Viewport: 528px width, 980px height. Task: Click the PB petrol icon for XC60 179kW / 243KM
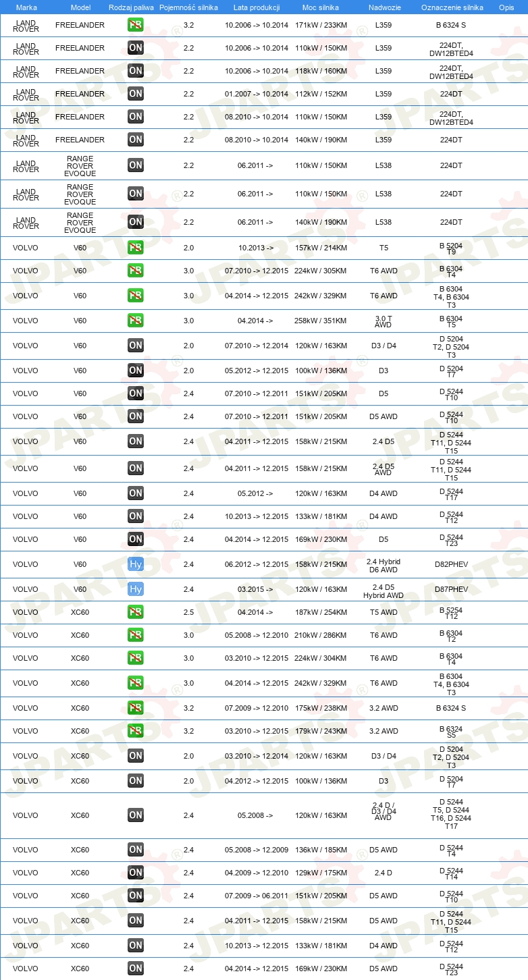136,731
